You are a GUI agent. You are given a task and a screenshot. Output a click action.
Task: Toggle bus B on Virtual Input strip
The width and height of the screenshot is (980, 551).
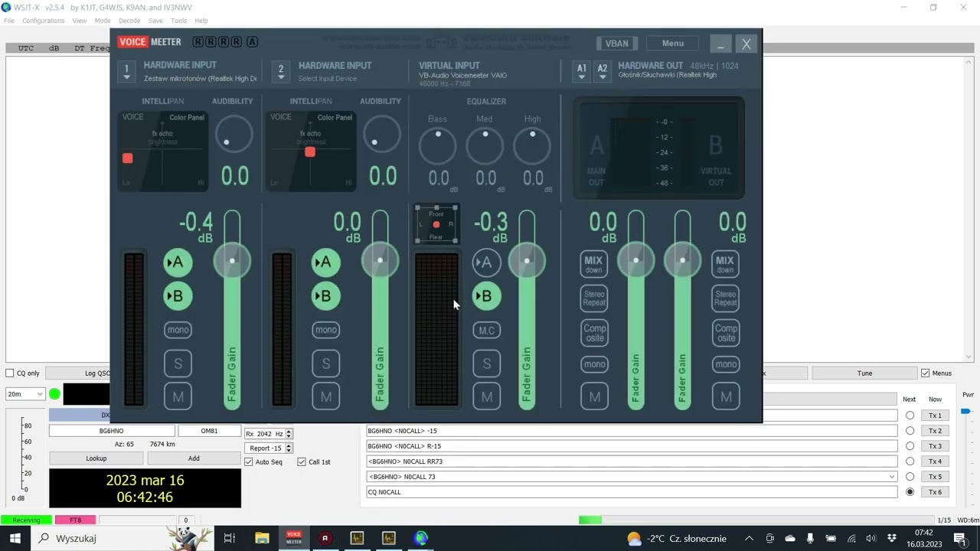(x=486, y=296)
